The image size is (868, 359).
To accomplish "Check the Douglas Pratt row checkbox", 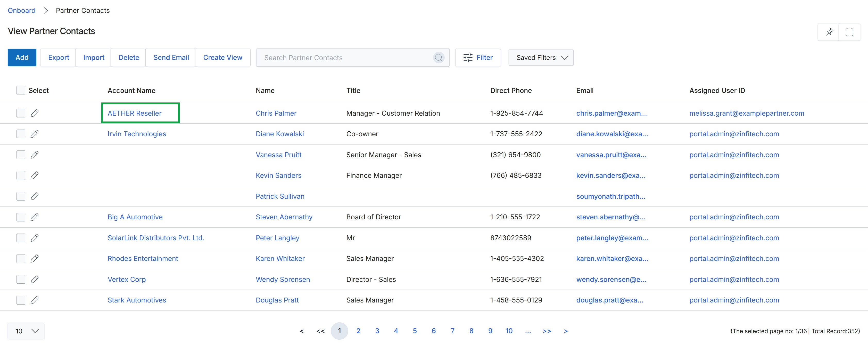I will (21, 300).
